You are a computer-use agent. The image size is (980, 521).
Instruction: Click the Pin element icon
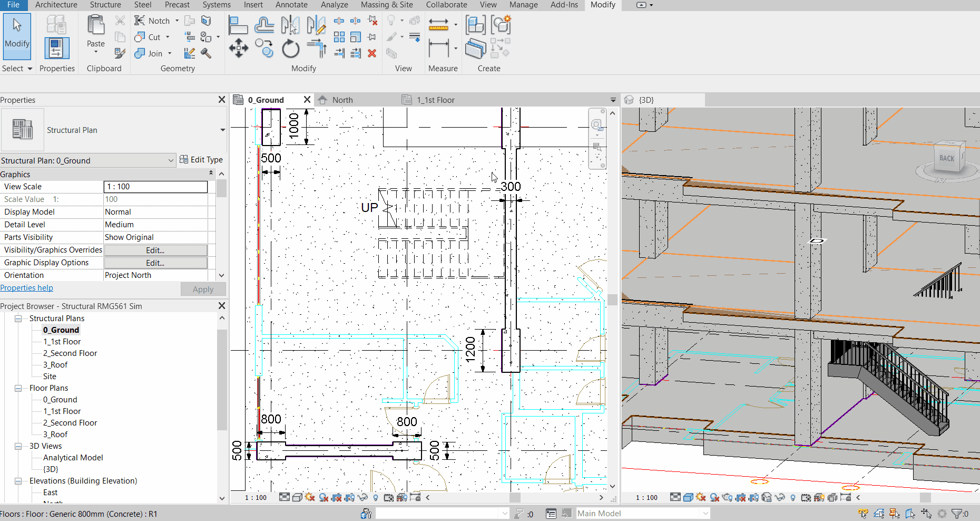tap(372, 37)
